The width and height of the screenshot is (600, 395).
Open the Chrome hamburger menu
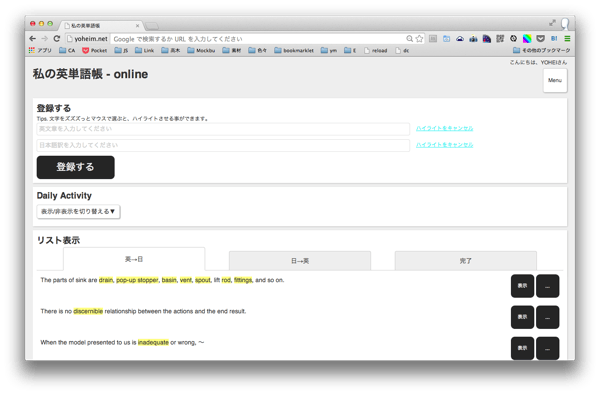[x=567, y=39]
